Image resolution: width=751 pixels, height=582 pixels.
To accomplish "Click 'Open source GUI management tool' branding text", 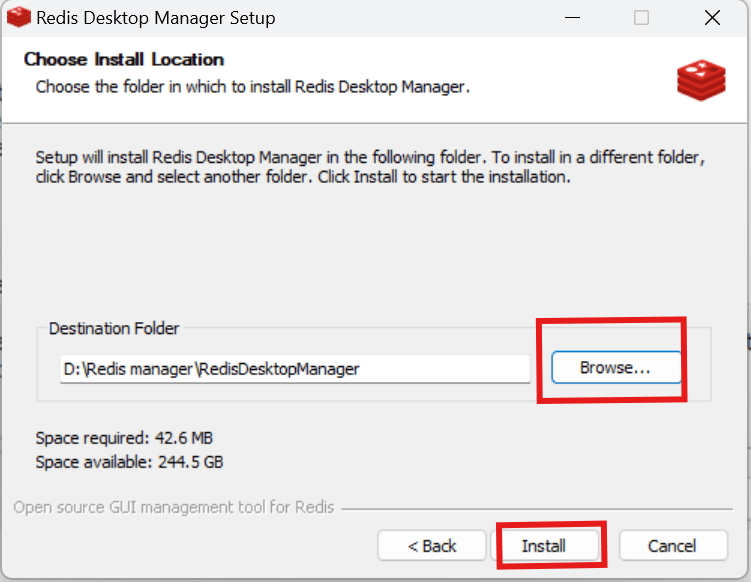I will tap(173, 507).
